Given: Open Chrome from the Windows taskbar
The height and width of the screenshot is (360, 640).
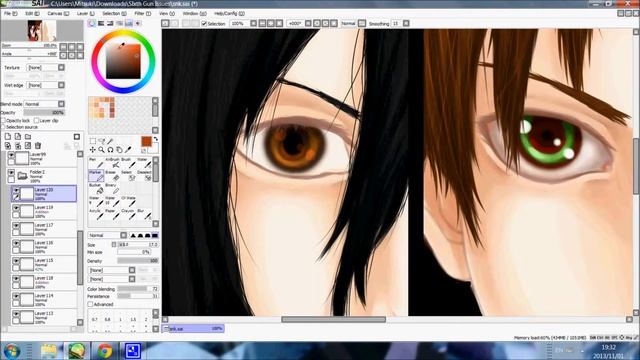Looking at the screenshot, I should (x=104, y=351).
